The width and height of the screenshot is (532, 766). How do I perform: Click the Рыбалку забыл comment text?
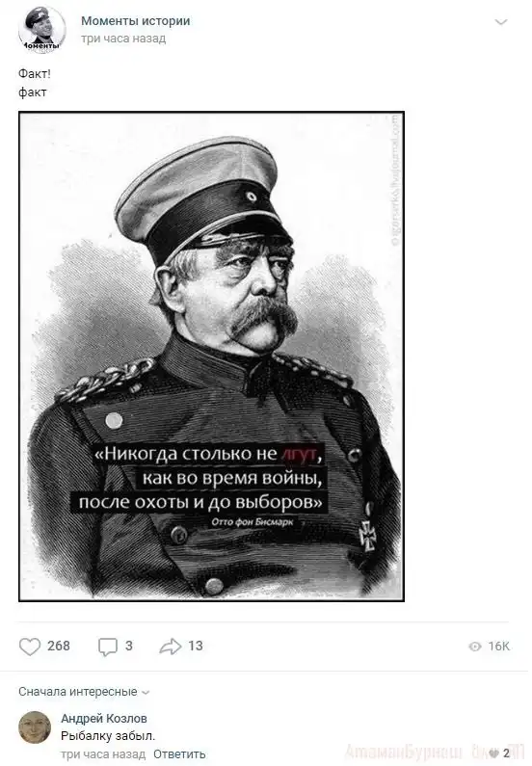pos(108,736)
